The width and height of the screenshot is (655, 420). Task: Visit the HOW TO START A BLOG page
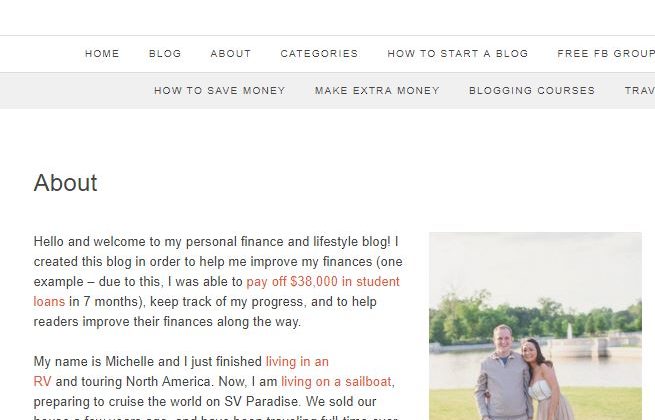click(458, 54)
